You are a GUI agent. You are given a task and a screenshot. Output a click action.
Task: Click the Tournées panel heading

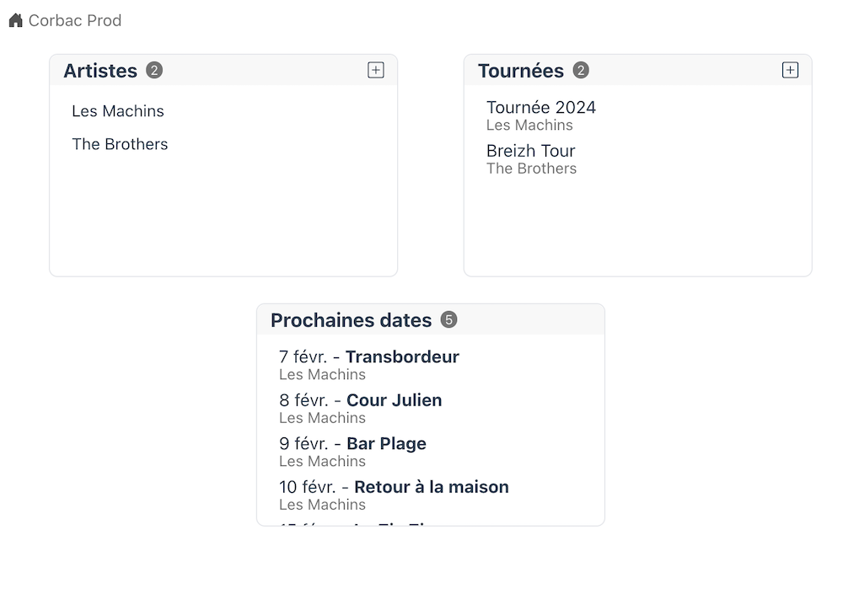(x=521, y=71)
